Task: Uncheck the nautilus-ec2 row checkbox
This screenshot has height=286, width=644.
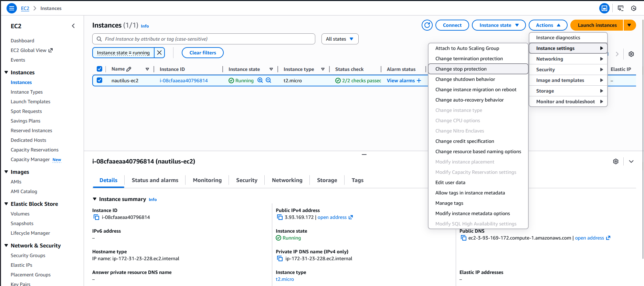Action: tap(99, 80)
